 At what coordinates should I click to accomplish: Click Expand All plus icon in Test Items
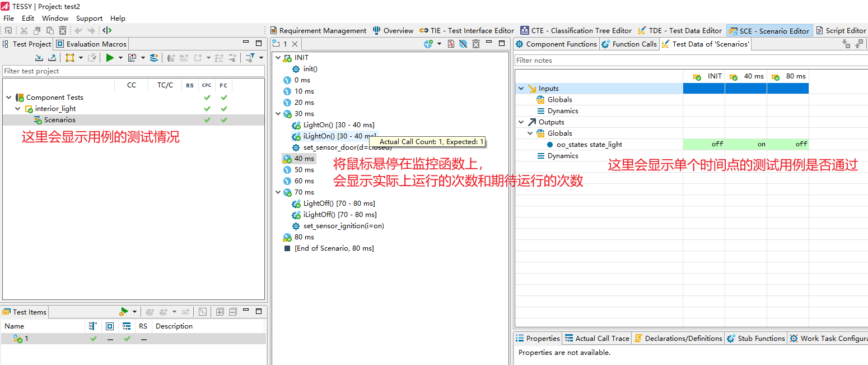pos(220,312)
